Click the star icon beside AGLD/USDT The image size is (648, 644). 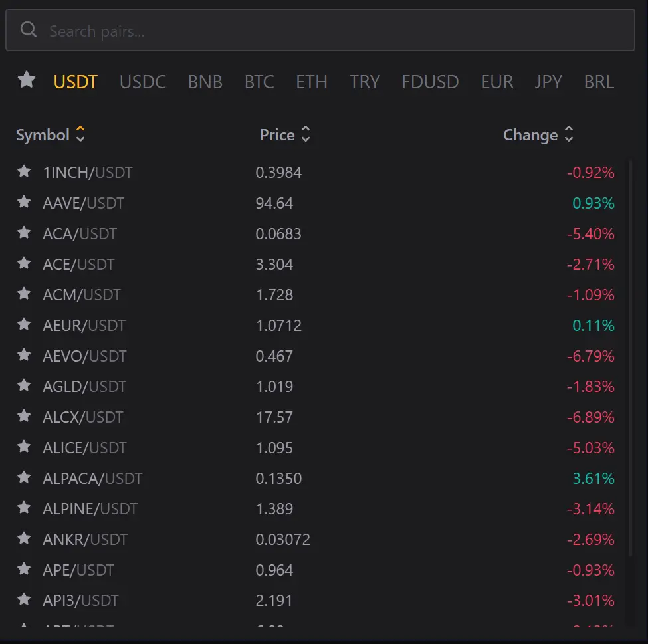pos(24,386)
